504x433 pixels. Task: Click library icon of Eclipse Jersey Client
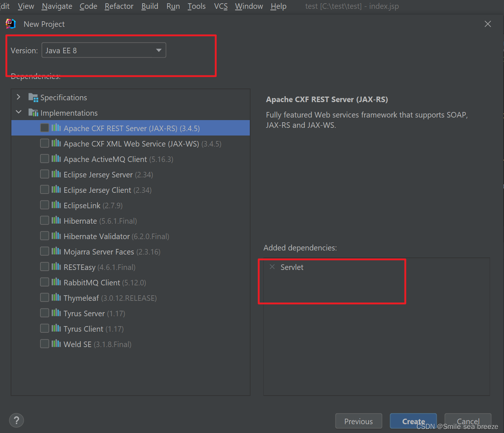tap(56, 190)
